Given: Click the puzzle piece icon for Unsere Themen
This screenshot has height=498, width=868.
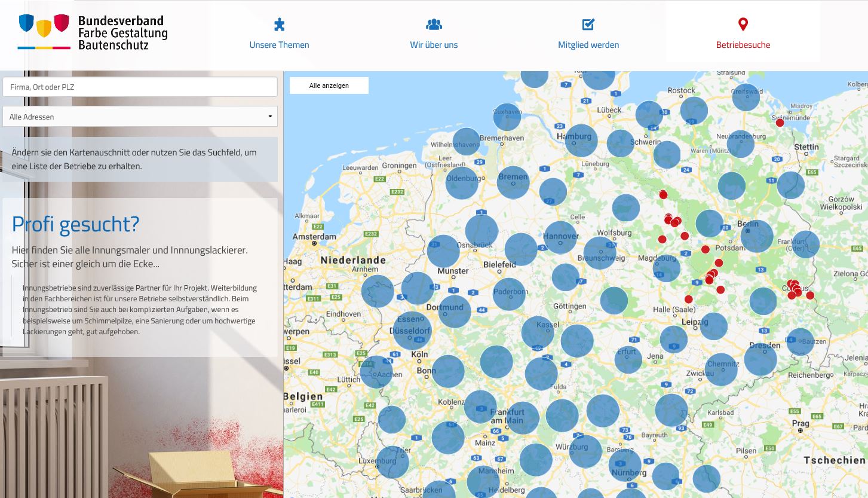Looking at the screenshot, I should click(279, 25).
